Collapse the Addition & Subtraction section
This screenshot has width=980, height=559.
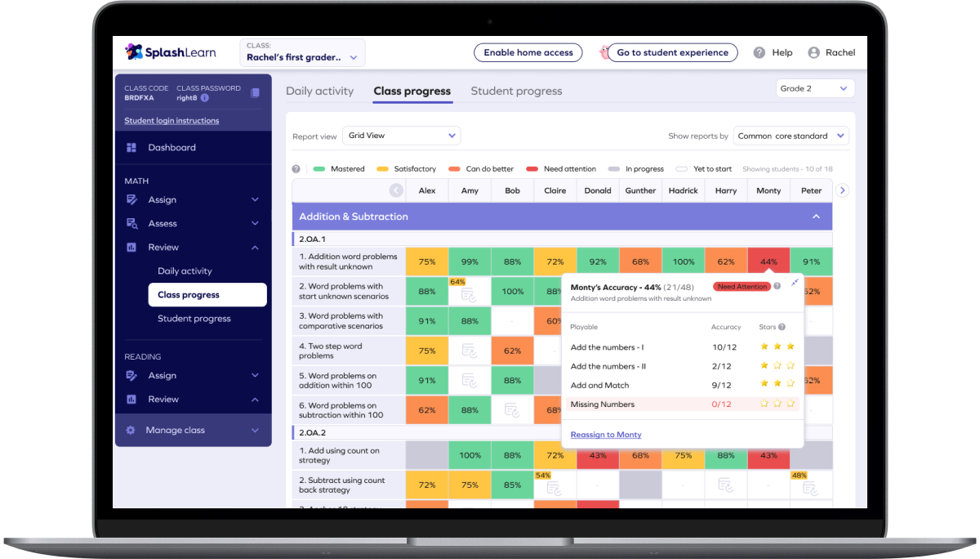pyautogui.click(x=816, y=216)
